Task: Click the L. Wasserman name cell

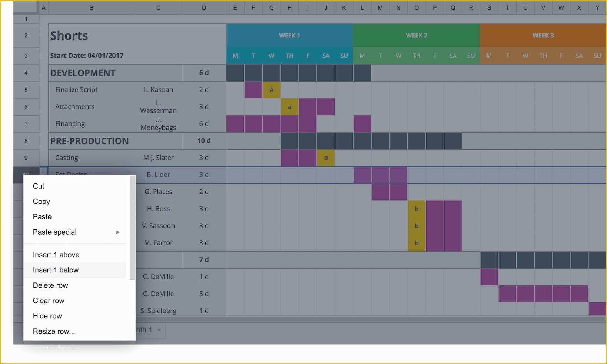Action: click(x=158, y=107)
